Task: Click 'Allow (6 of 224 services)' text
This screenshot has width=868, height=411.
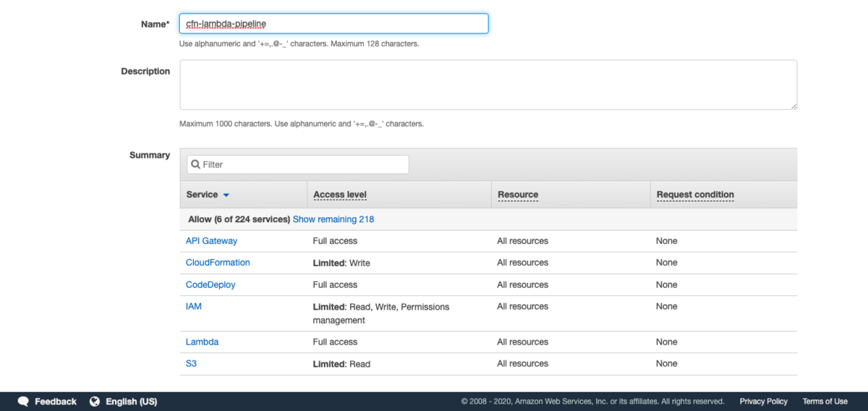Action: 238,219
